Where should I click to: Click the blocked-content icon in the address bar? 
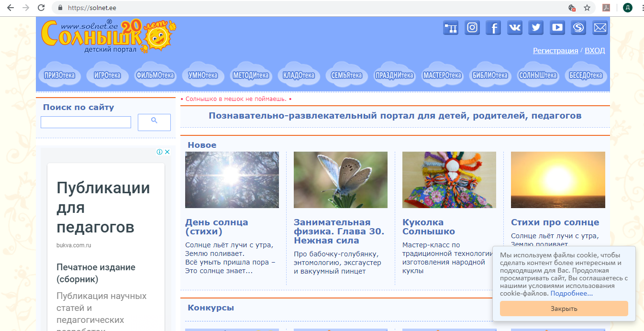[x=571, y=8]
